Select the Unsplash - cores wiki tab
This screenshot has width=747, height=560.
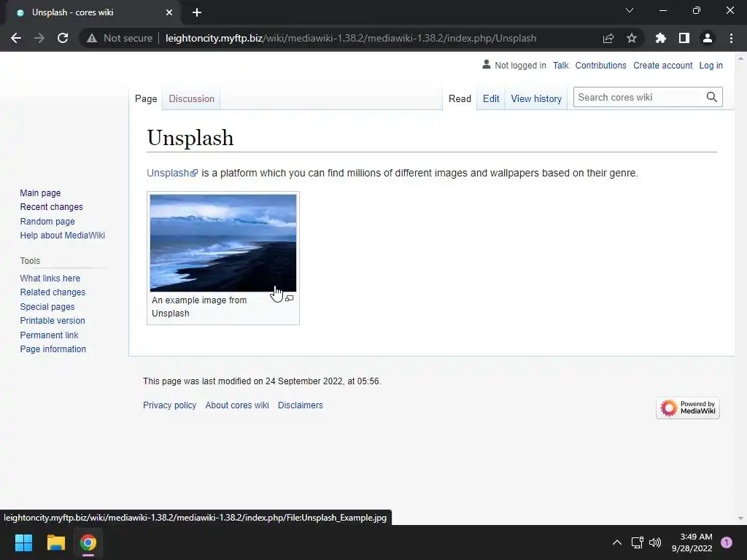pos(93,12)
